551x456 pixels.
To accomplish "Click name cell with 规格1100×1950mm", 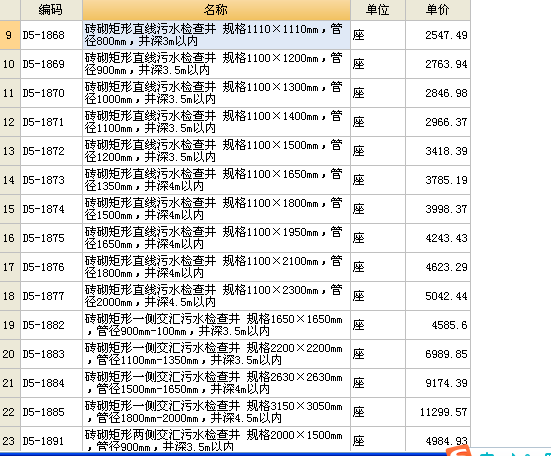I will (x=216, y=238).
